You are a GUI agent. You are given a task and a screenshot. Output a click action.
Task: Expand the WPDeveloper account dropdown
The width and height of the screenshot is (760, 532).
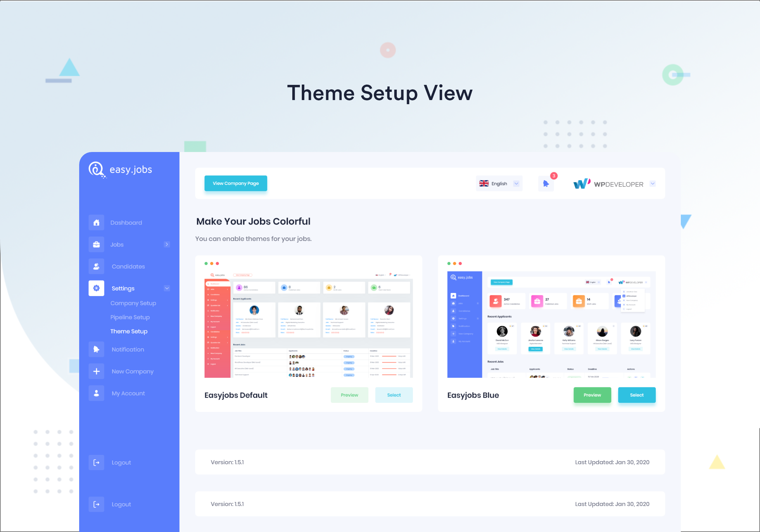tap(653, 184)
